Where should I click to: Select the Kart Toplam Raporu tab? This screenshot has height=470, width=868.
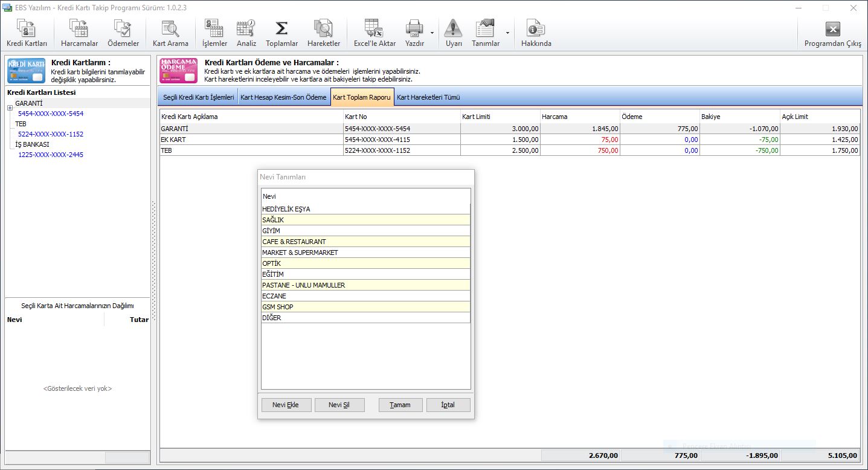(x=362, y=97)
